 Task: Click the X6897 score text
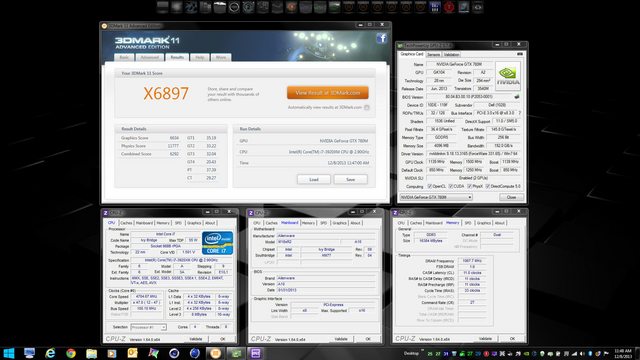point(166,93)
